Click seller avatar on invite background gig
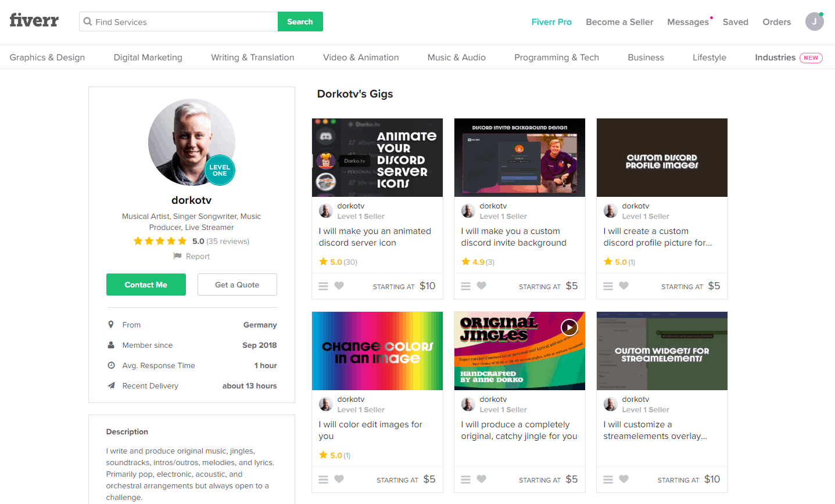The width and height of the screenshot is (835, 504). (x=468, y=211)
